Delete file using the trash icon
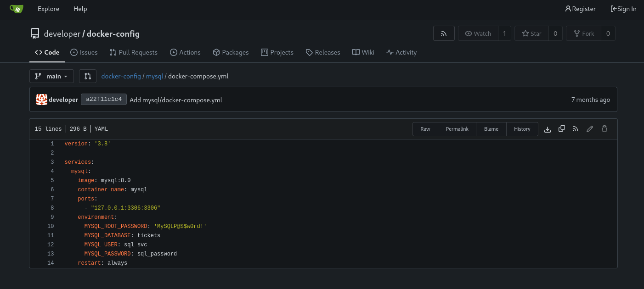Screen dimensions: 644x289 click(604, 129)
